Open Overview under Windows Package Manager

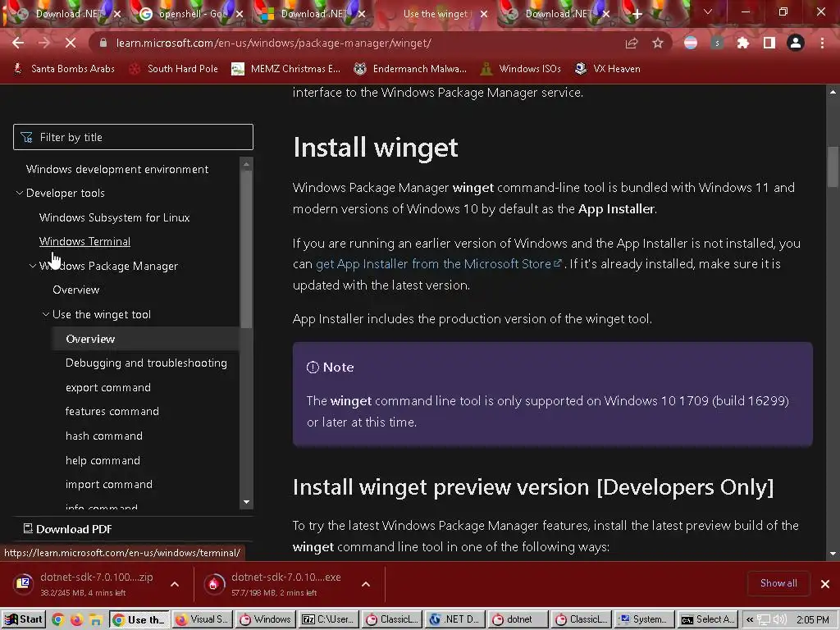point(76,290)
